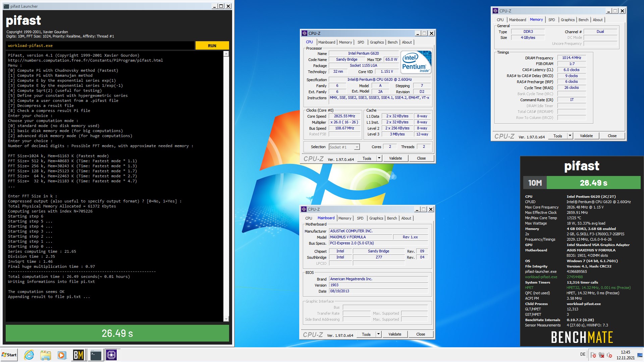Click Close in Mainboard CPU-Z window
This screenshot has width=644, height=362.
[421, 334]
